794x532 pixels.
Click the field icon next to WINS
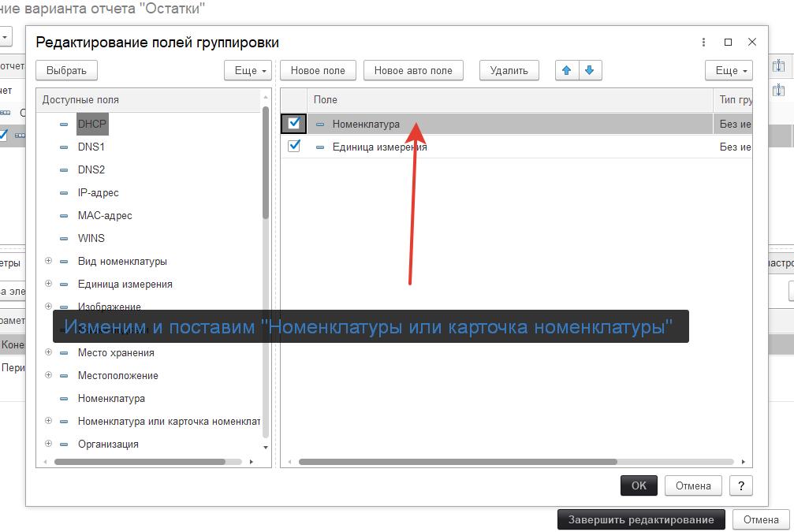coord(64,239)
